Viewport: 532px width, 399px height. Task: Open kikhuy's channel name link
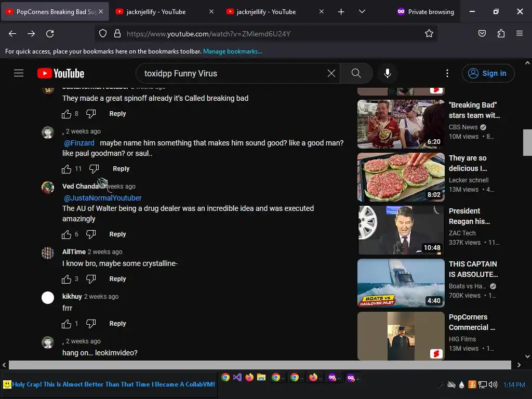click(x=72, y=297)
